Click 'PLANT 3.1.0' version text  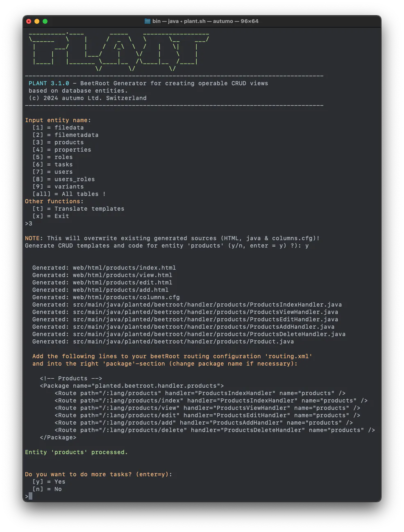point(49,83)
